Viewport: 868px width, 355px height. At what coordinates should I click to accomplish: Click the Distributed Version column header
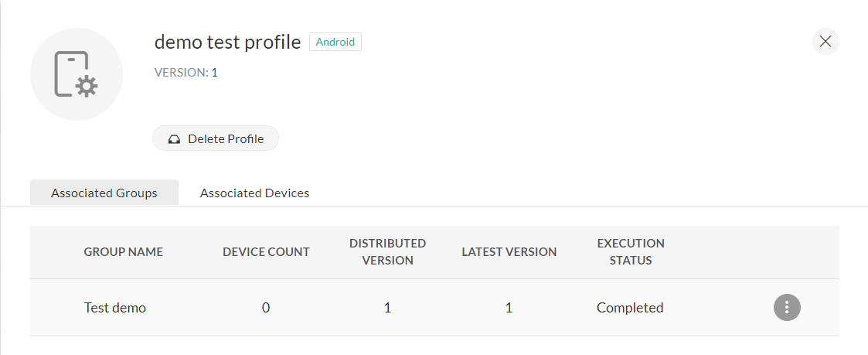point(387,251)
